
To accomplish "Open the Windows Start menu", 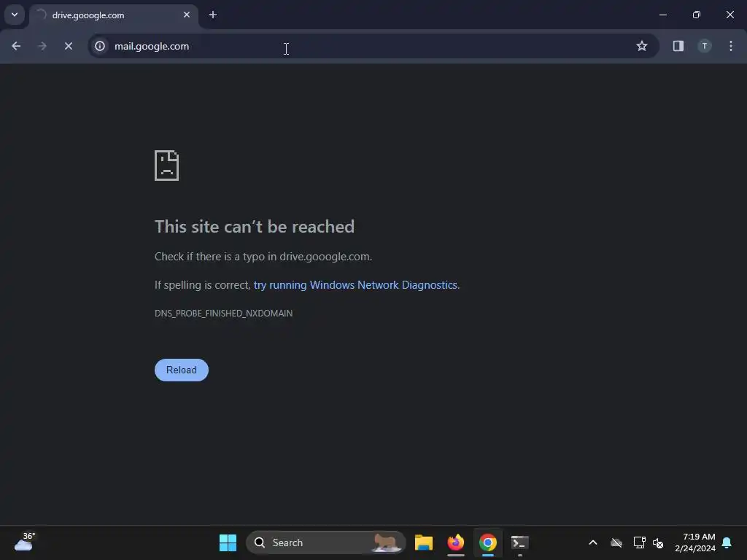I will click(x=228, y=542).
